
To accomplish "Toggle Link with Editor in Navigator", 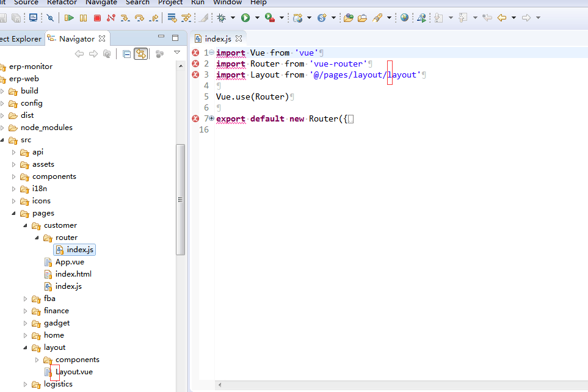I will tap(141, 54).
